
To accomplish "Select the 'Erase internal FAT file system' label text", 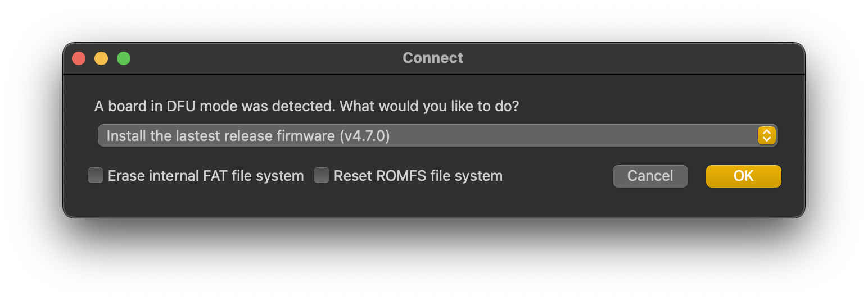I will [206, 176].
